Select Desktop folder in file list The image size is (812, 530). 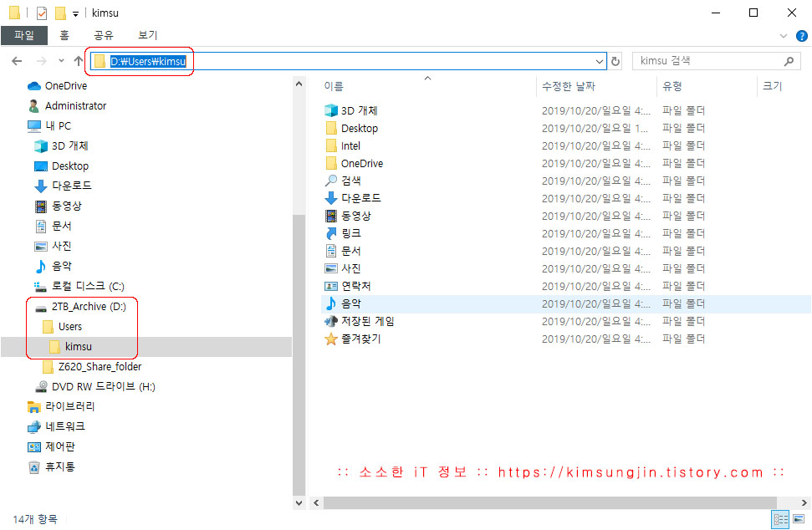(351, 129)
